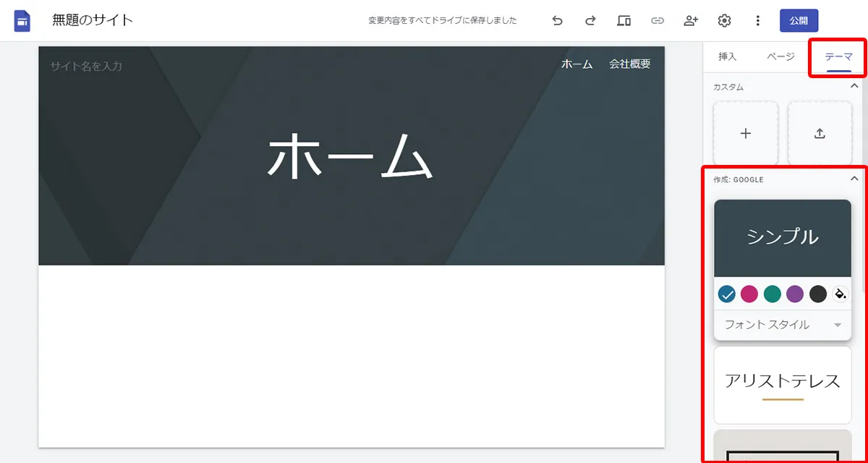Click the Google Sites logo icon
The width and height of the screenshot is (868, 463).
[22, 20]
